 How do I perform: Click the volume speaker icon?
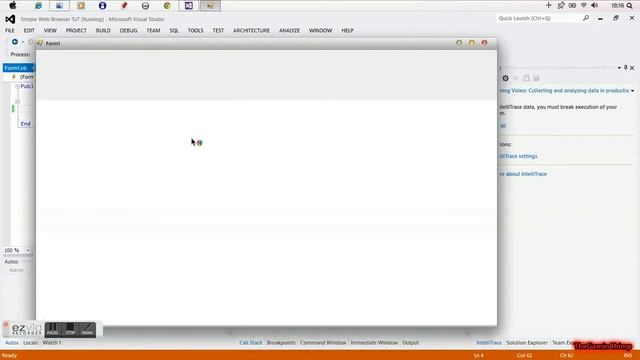595,5
